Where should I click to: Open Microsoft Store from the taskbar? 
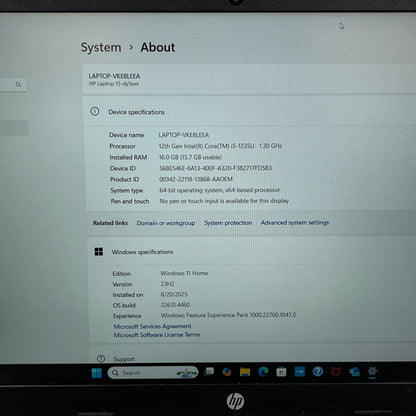pyautogui.click(x=281, y=371)
